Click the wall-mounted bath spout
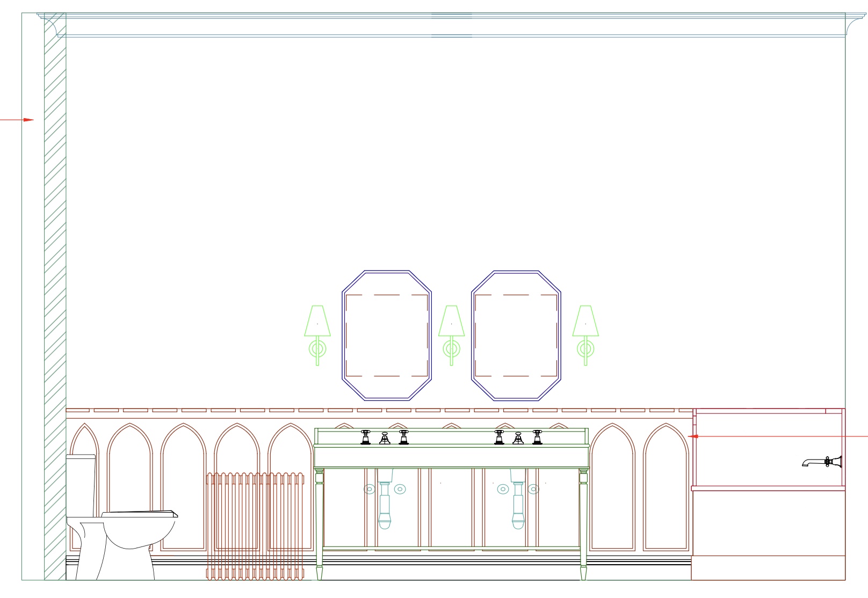Viewport: 868px width, 598px height. (x=822, y=462)
